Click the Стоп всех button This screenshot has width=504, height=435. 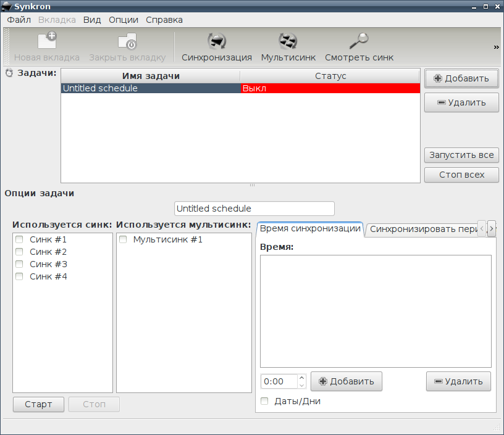[461, 175]
